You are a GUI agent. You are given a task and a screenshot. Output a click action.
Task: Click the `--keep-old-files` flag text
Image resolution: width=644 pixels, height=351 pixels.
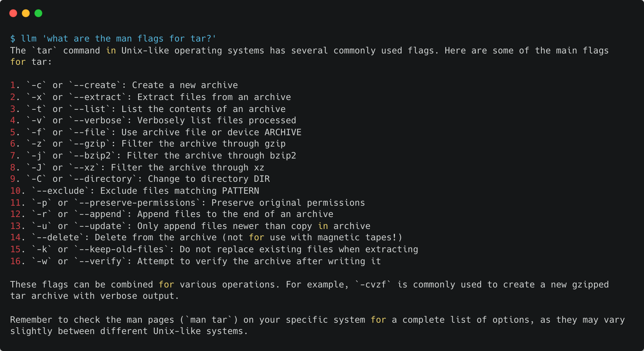[121, 249]
